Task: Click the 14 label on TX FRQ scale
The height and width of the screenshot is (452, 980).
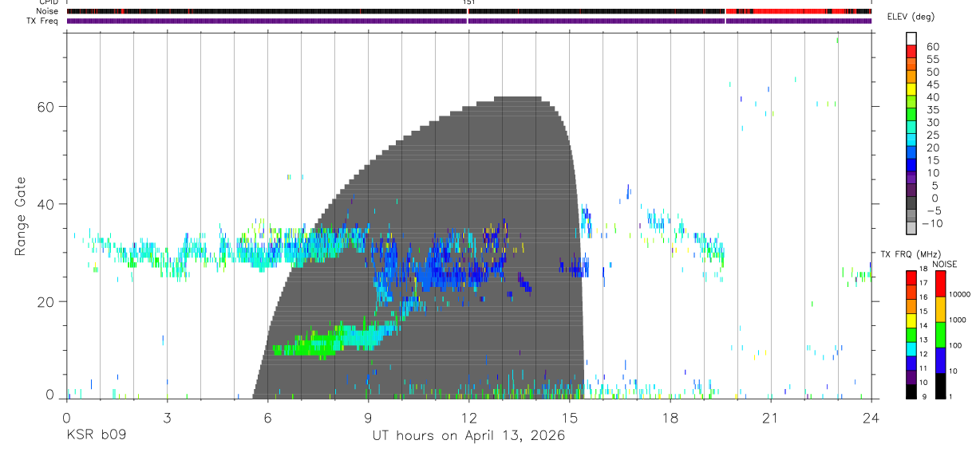Action: point(923,325)
